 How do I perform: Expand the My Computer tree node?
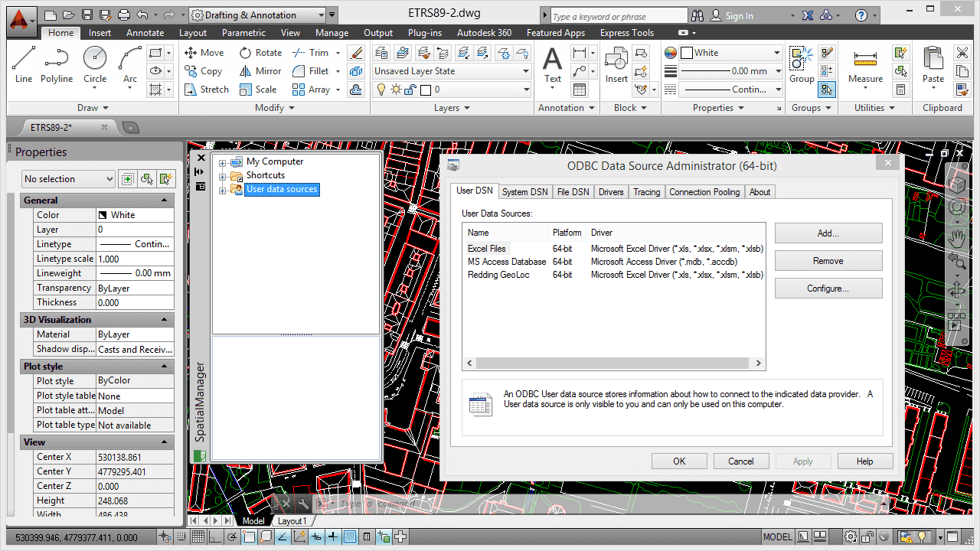click(x=223, y=162)
